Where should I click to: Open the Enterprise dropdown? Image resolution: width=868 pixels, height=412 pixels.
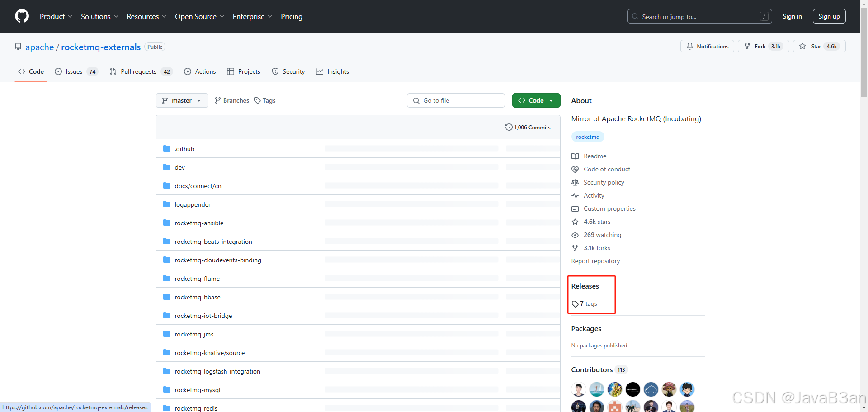tap(252, 16)
